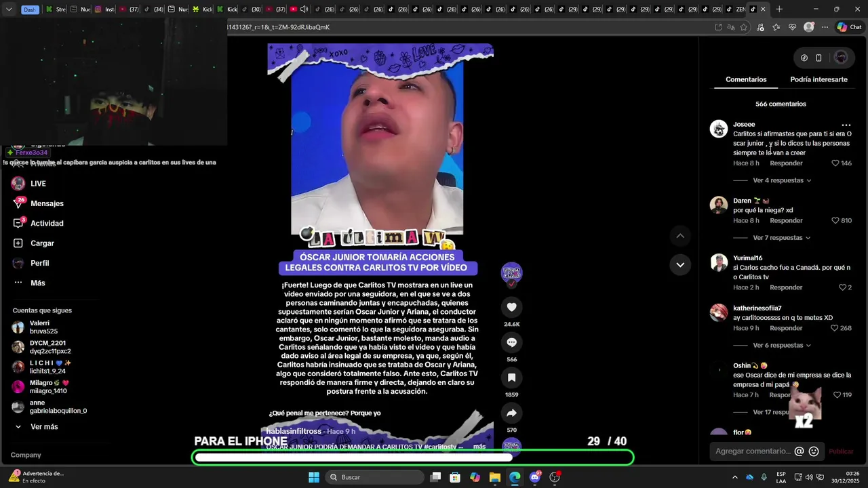Open the Windows Start menu
The image size is (868, 488).
[314, 477]
